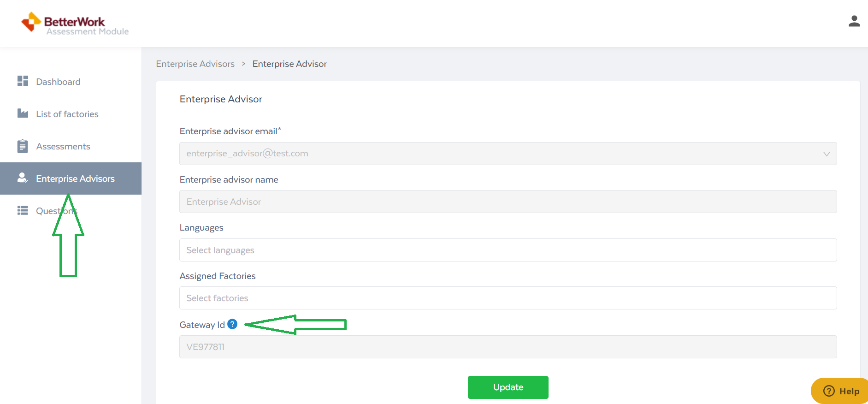Follow the Enterprise Advisors breadcrumb link
This screenshot has height=404, width=868.
coord(195,64)
